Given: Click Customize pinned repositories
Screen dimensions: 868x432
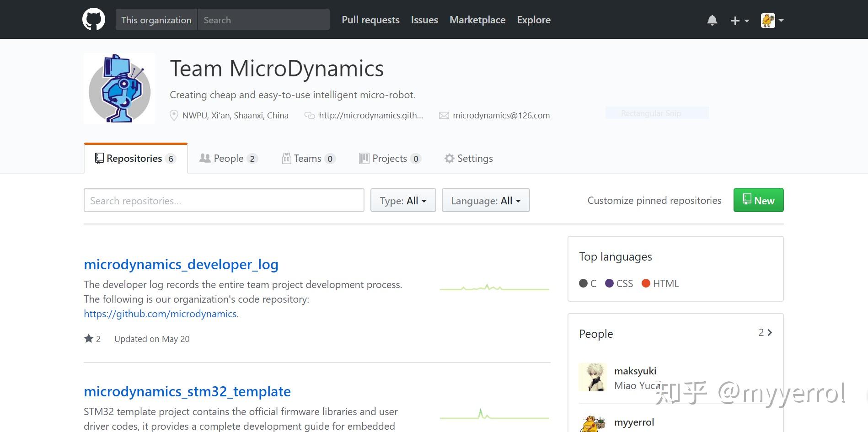Looking at the screenshot, I should (x=654, y=200).
